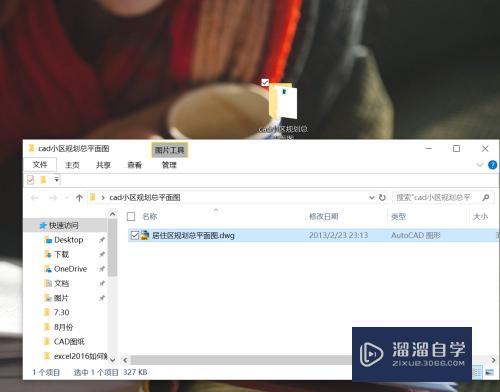Open the address bar history dropdown

pyautogui.click(x=371, y=198)
